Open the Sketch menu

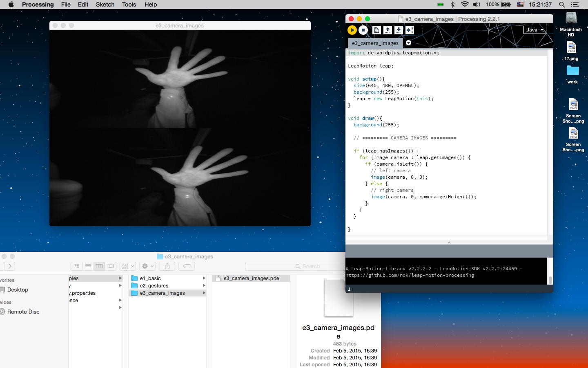coord(105,4)
